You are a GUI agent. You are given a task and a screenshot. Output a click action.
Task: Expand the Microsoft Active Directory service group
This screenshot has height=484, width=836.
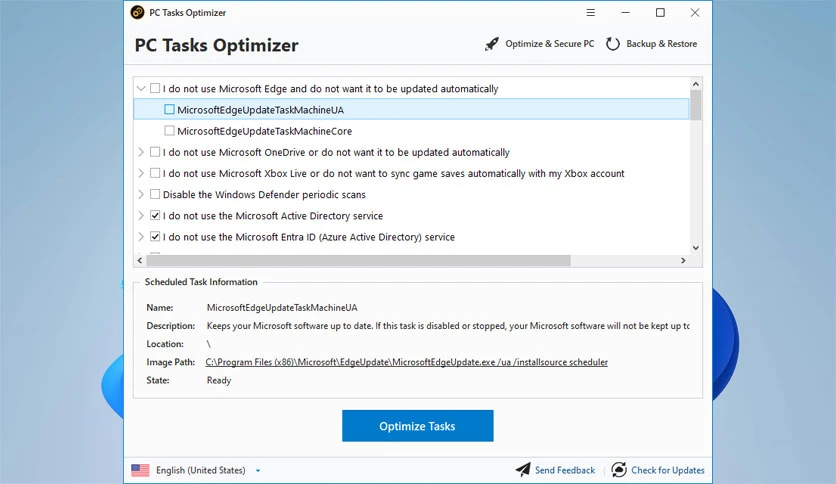[141, 215]
